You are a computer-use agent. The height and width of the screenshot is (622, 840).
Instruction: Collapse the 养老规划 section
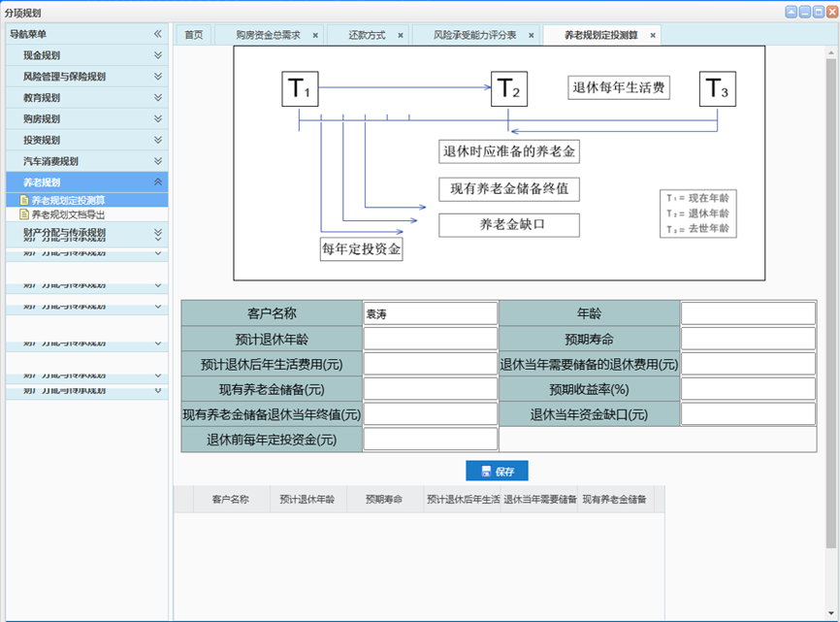pyautogui.click(x=157, y=182)
